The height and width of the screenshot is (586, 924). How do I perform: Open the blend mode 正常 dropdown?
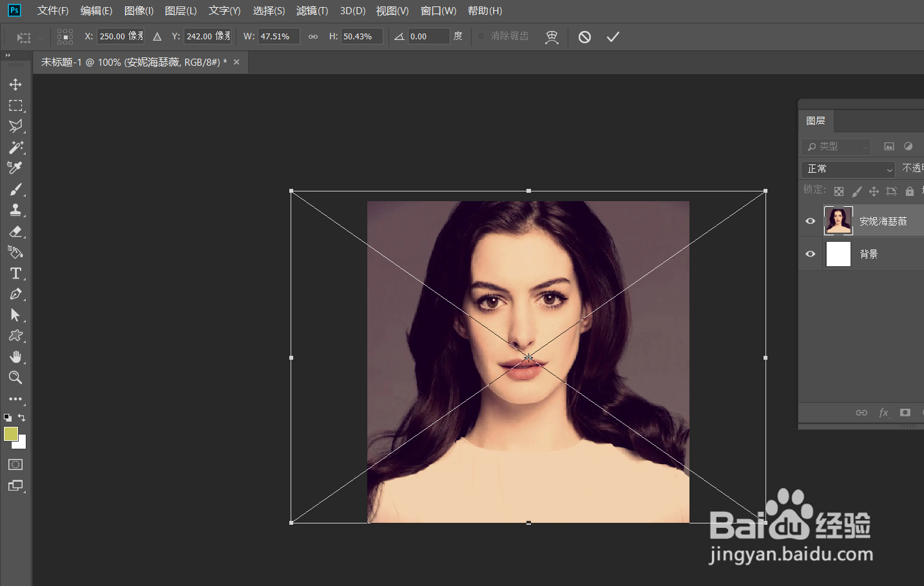[x=849, y=169]
